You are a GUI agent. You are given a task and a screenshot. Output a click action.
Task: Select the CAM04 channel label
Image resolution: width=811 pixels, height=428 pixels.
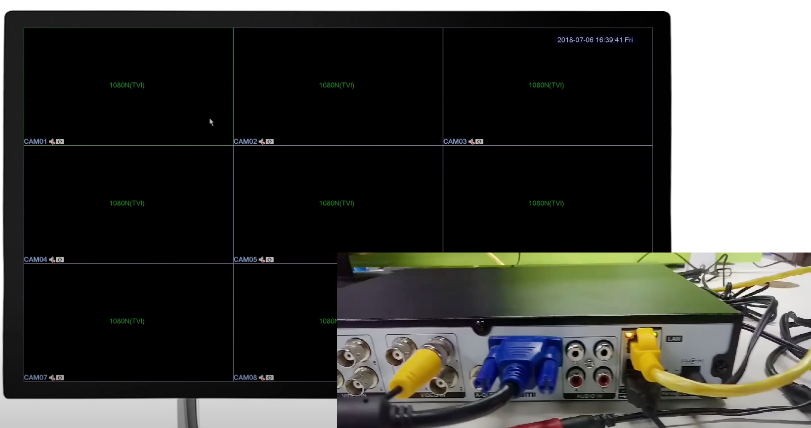click(36, 259)
